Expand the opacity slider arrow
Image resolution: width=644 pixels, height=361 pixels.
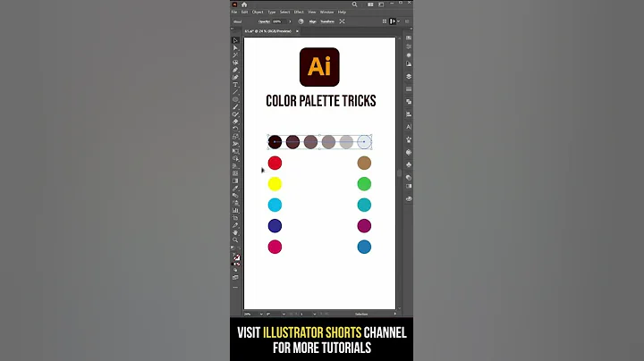click(290, 21)
